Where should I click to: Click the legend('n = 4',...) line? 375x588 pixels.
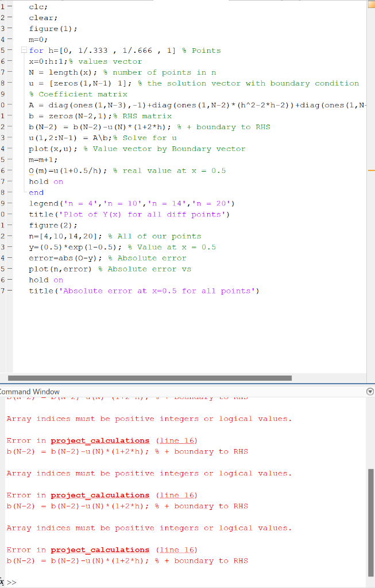click(132, 204)
